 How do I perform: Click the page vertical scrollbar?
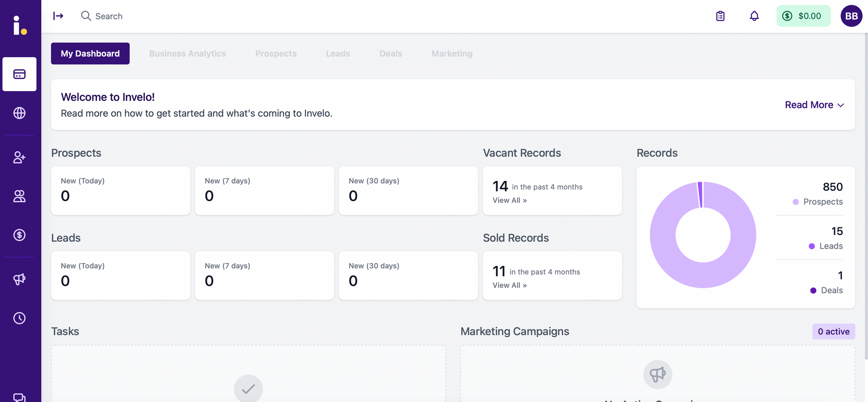pos(866,196)
